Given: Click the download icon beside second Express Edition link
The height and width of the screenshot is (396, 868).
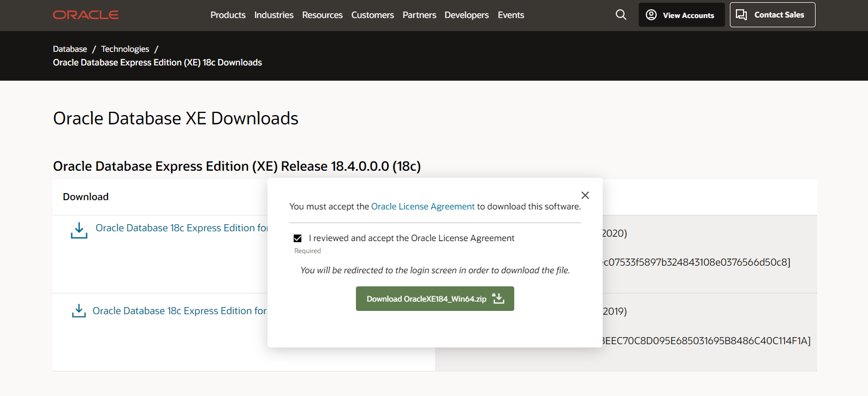Looking at the screenshot, I should (79, 311).
